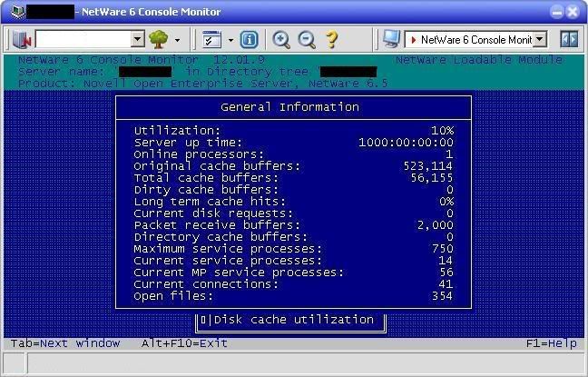Click the green tree icon
This screenshot has height=377, width=588.
(159, 40)
